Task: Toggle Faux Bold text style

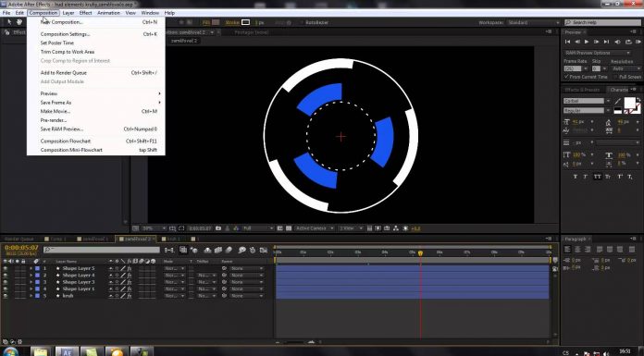Action: click(575, 177)
